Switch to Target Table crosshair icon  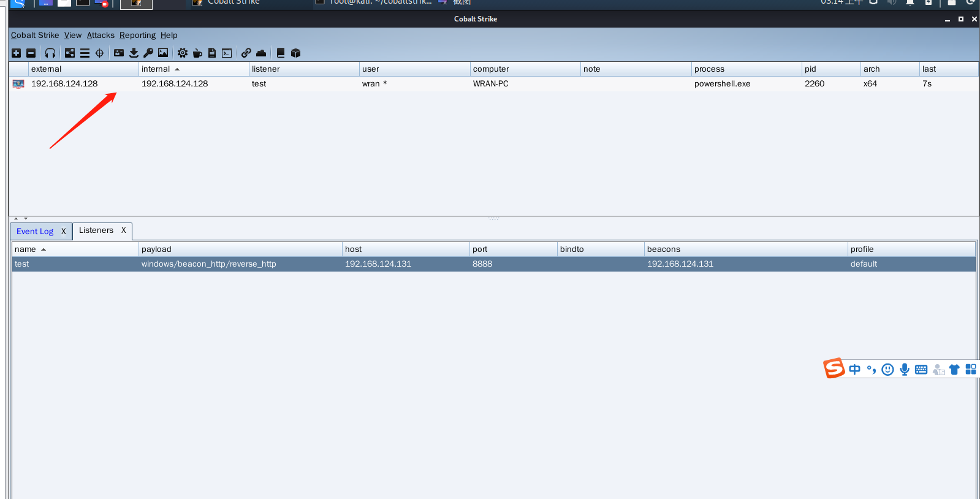(99, 53)
